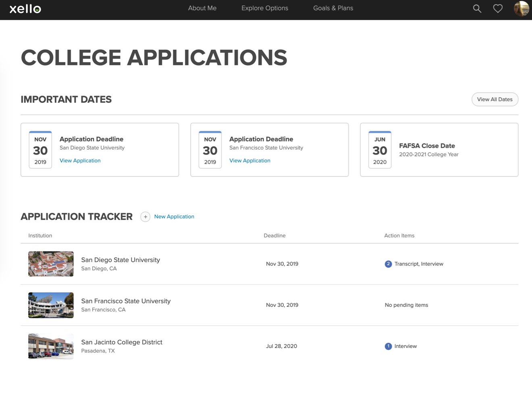The height and width of the screenshot is (395, 532).
Task: Click the San Diego State University campus thumbnail
Action: (51, 264)
